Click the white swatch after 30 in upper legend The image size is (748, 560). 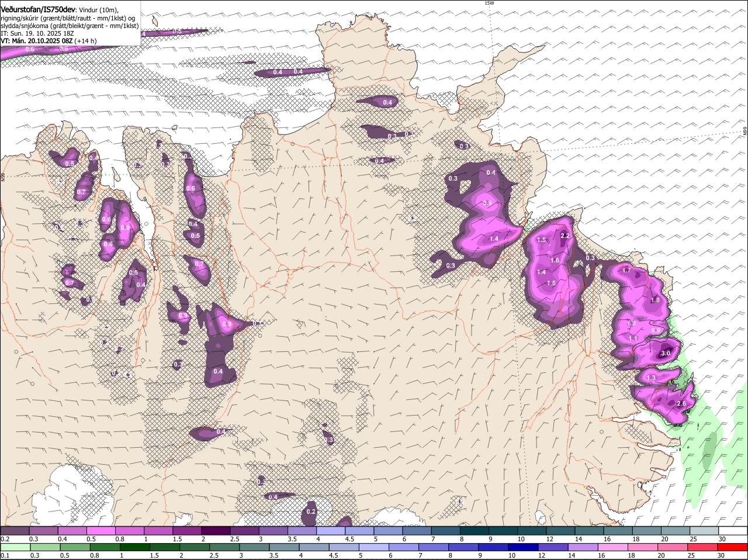point(733,530)
